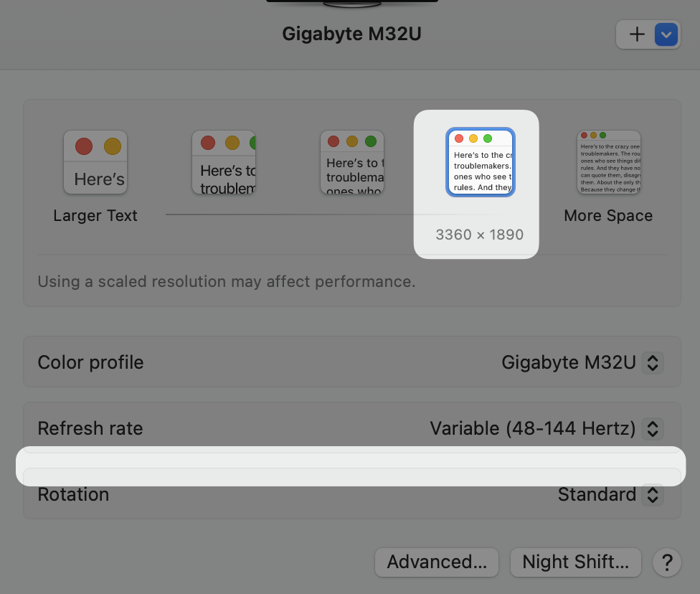Click the More Space label
The width and height of the screenshot is (700, 594).
click(608, 216)
